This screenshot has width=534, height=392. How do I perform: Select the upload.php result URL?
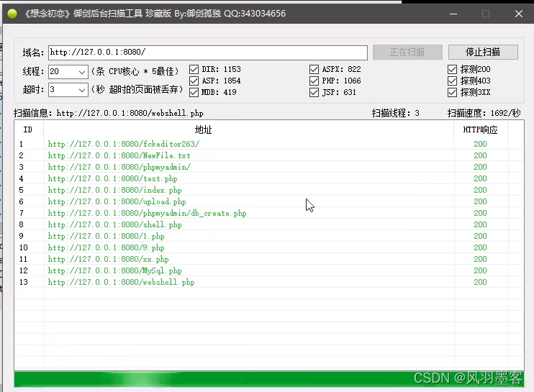[117, 202]
